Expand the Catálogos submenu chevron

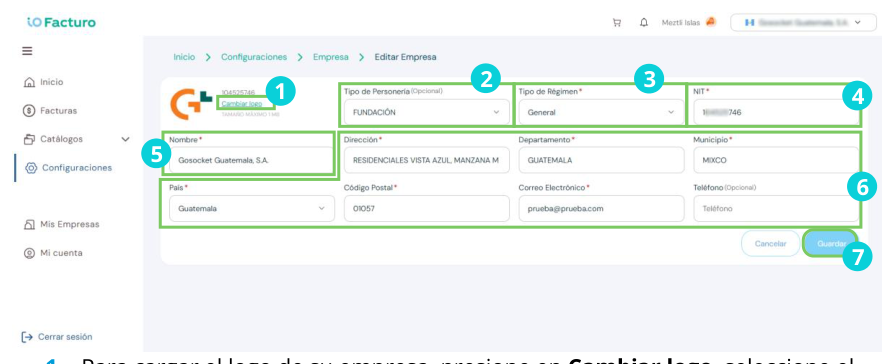point(126,139)
